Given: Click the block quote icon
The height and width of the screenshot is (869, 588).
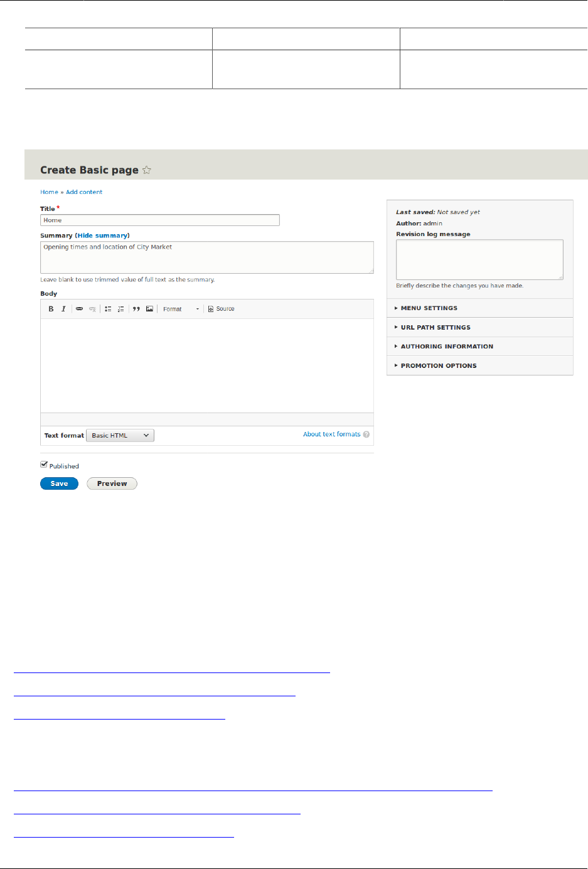Looking at the screenshot, I should pyautogui.click(x=136, y=309).
